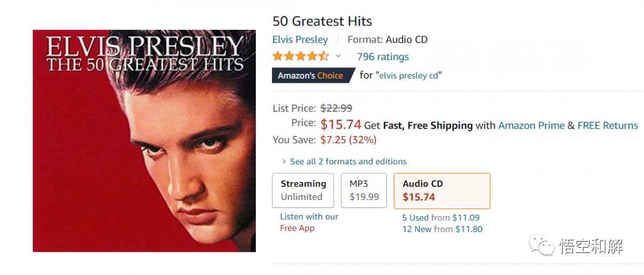Choose the Audio CD $15.74 format
644x275 pixels.
pyautogui.click(x=442, y=190)
